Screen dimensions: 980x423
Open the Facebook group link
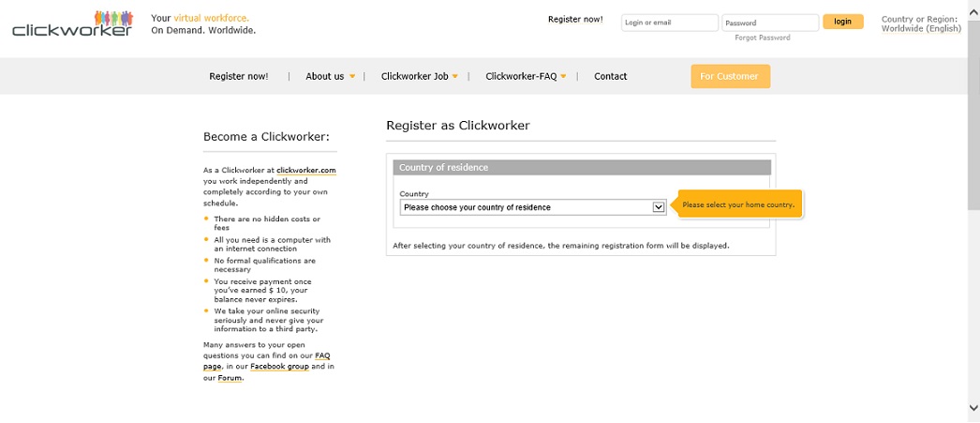(279, 366)
